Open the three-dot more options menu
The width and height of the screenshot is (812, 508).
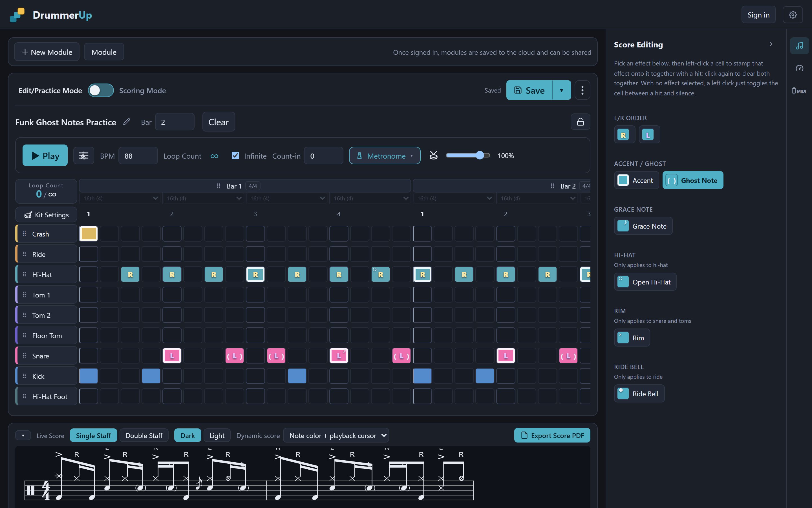[x=582, y=90]
